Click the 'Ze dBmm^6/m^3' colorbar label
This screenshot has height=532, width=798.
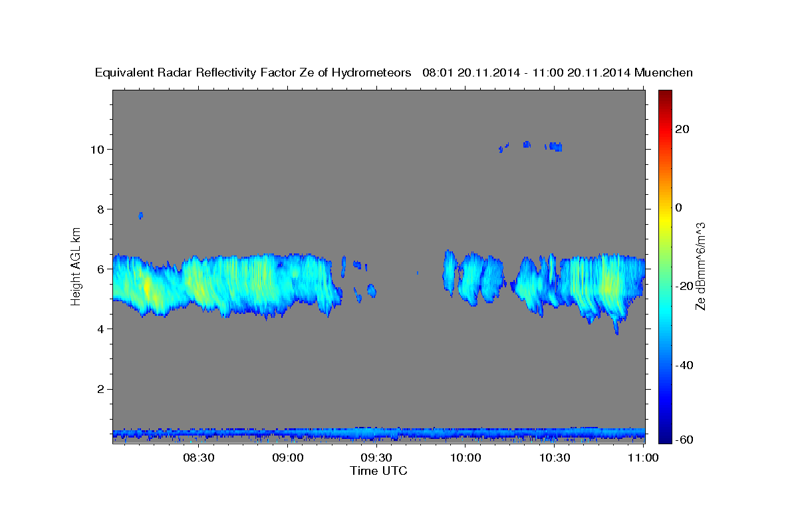click(x=700, y=266)
